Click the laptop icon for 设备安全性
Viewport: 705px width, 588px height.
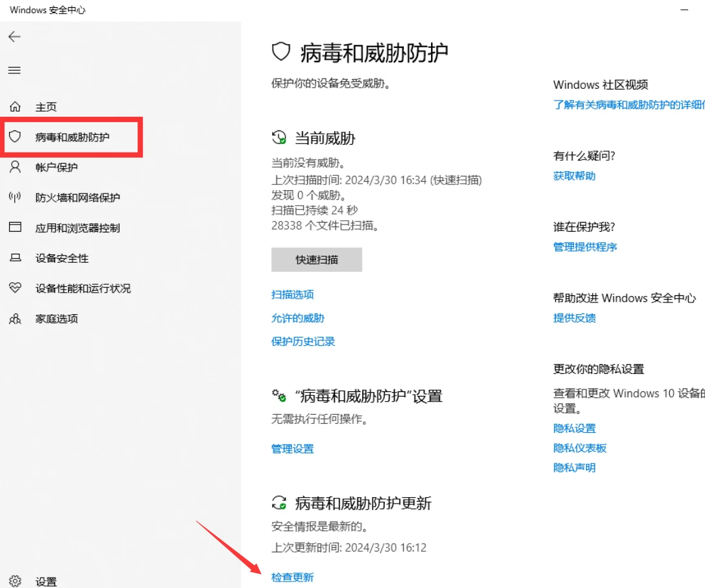(x=15, y=258)
